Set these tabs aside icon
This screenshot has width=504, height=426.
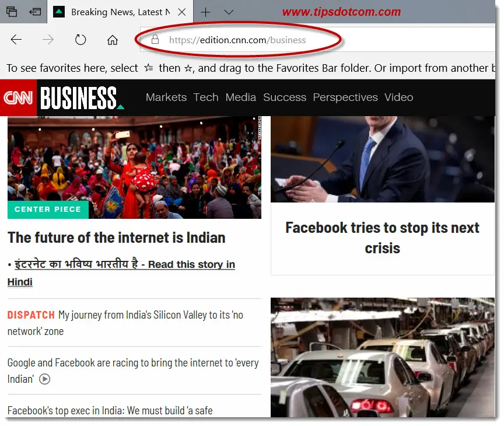[x=35, y=12]
